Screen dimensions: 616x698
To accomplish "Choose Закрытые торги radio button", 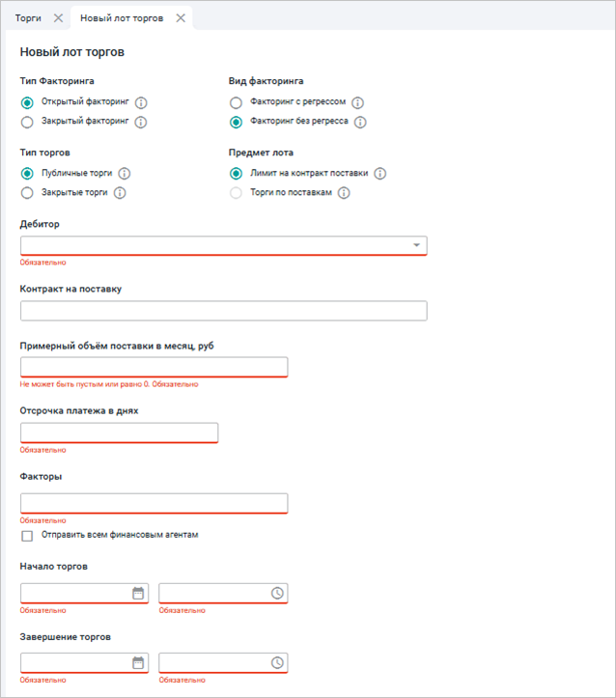I will pyautogui.click(x=27, y=192).
